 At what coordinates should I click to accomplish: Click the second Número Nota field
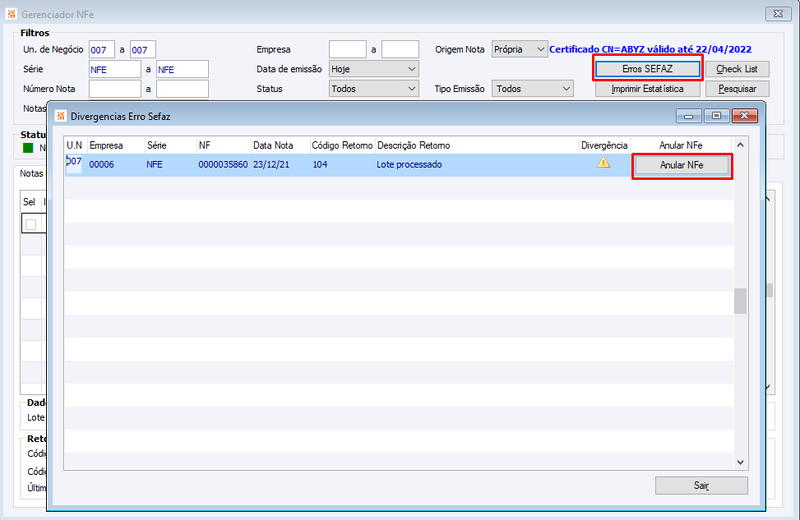[182, 89]
